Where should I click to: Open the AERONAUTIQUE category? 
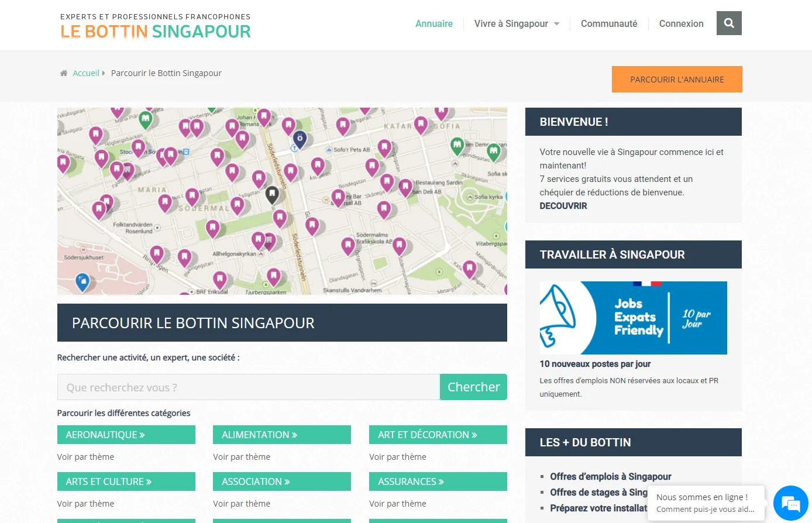click(126, 435)
